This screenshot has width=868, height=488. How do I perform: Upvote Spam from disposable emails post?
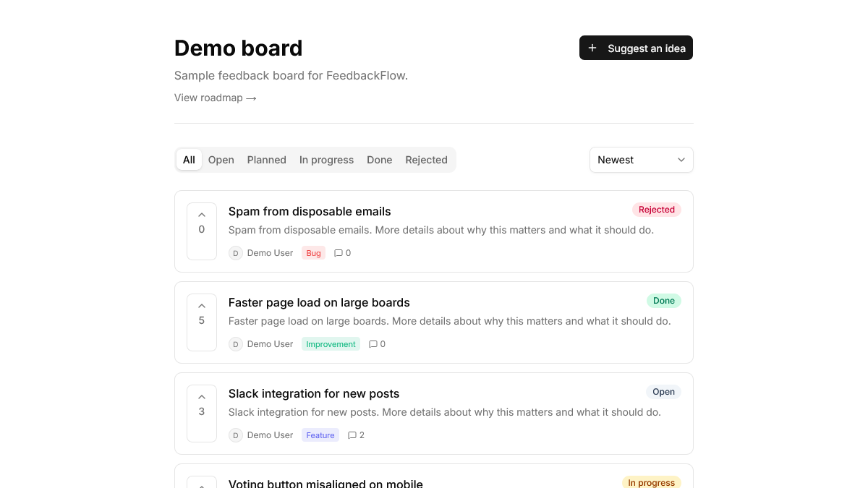pos(202,231)
